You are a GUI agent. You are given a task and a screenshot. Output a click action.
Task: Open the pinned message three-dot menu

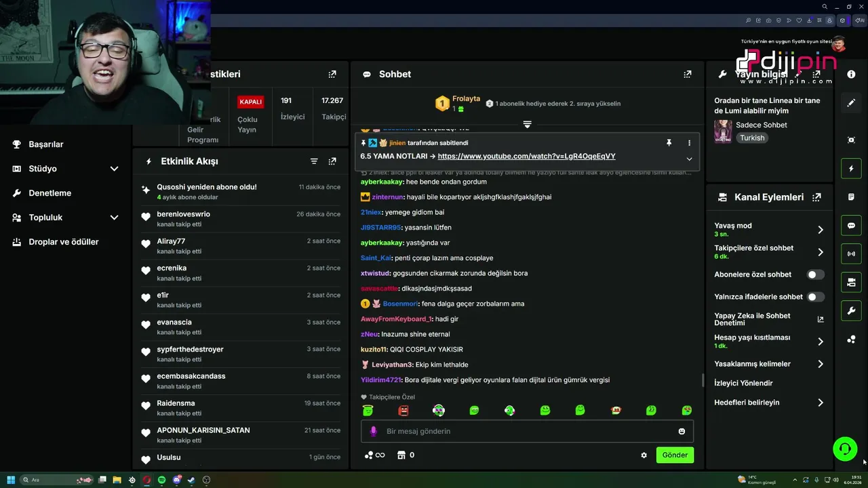click(x=689, y=143)
